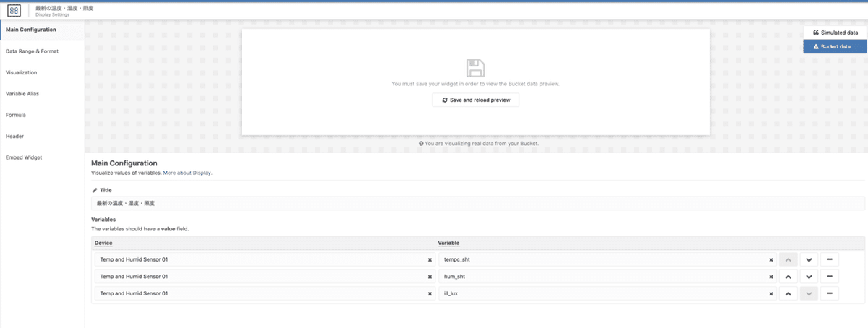Click the Variable column header

[x=448, y=243]
